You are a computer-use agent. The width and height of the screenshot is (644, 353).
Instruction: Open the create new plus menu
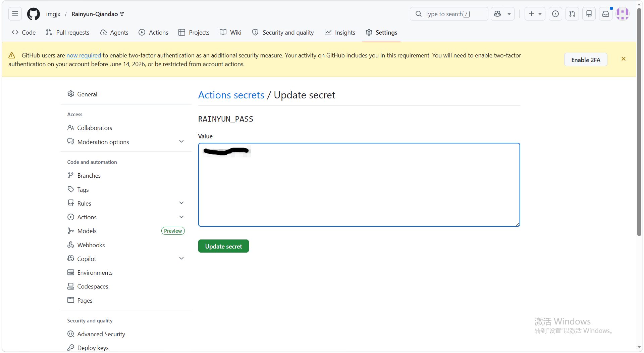535,14
